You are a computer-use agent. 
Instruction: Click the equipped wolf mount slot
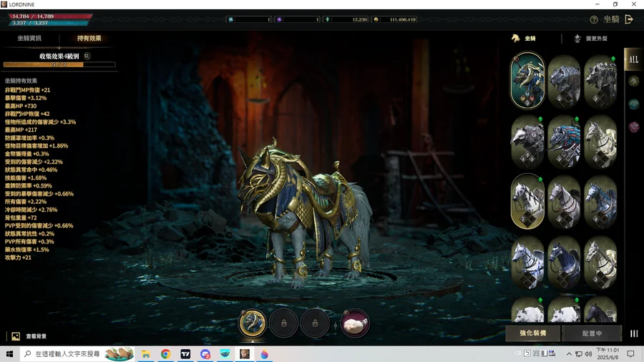252,323
